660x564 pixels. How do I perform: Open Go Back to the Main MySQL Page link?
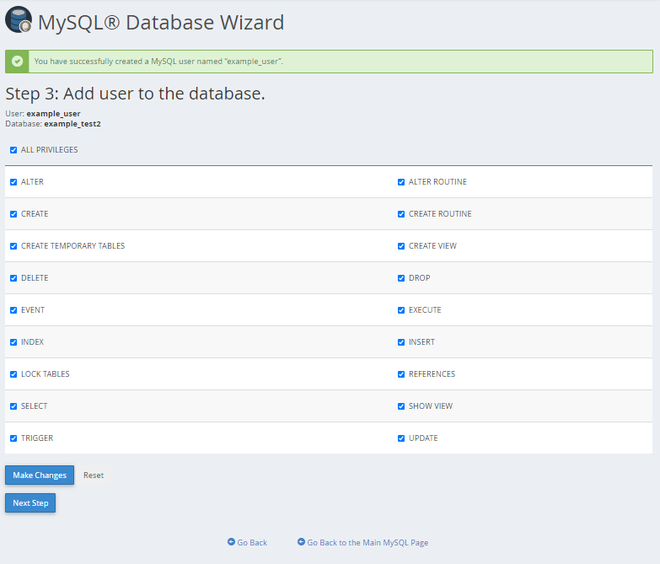tap(367, 542)
